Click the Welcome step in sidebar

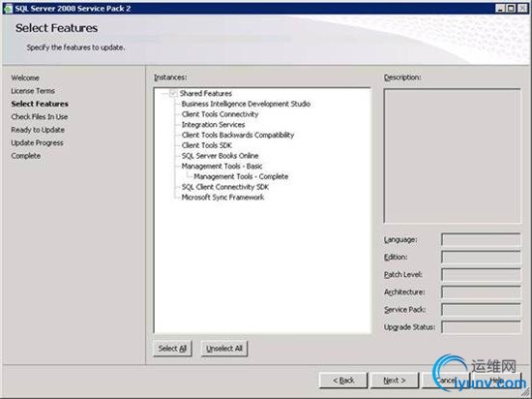(x=25, y=77)
